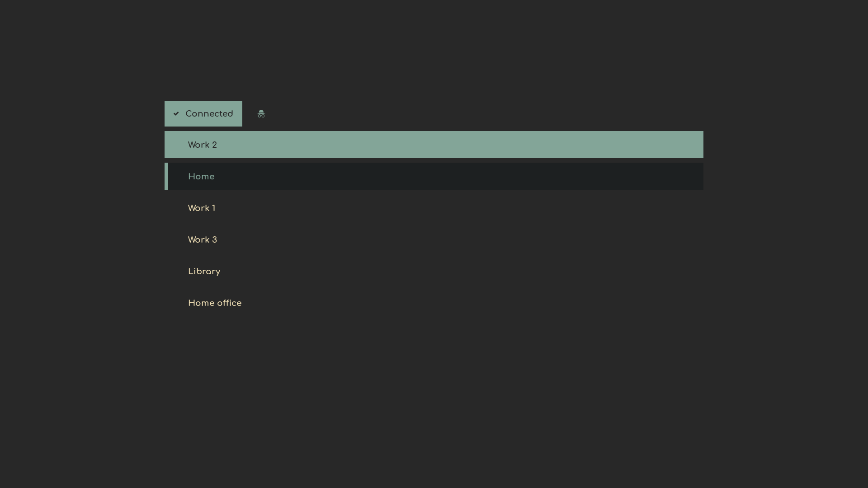Viewport: 868px width, 488px height.
Task: Choose the Work 1 profile
Action: pyautogui.click(x=202, y=208)
